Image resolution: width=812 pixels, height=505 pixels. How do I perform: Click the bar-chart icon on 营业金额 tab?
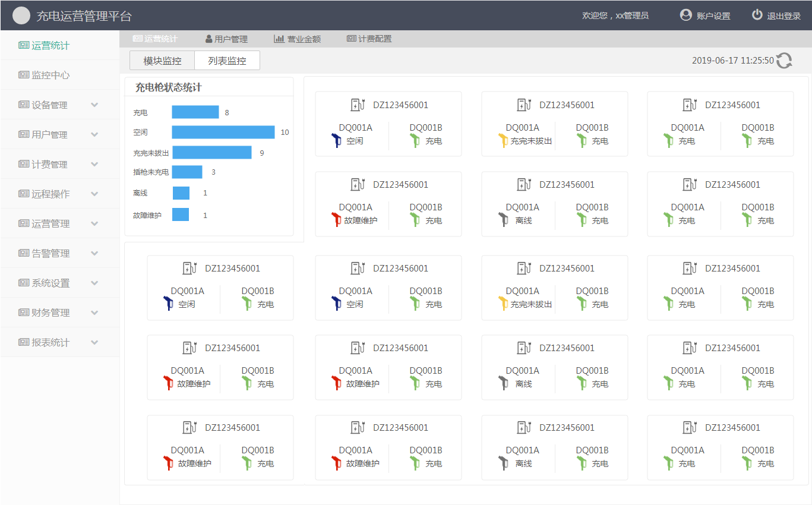(x=279, y=39)
